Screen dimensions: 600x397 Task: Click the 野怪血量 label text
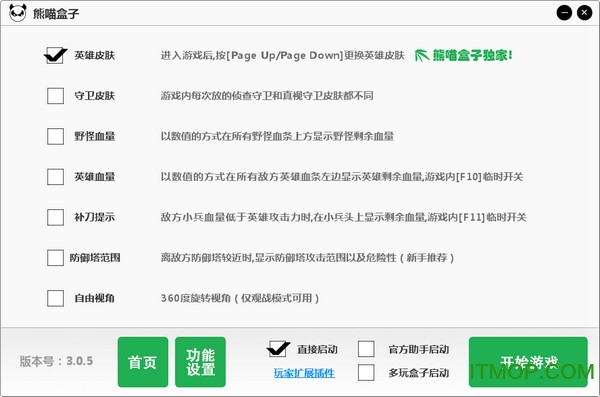95,136
